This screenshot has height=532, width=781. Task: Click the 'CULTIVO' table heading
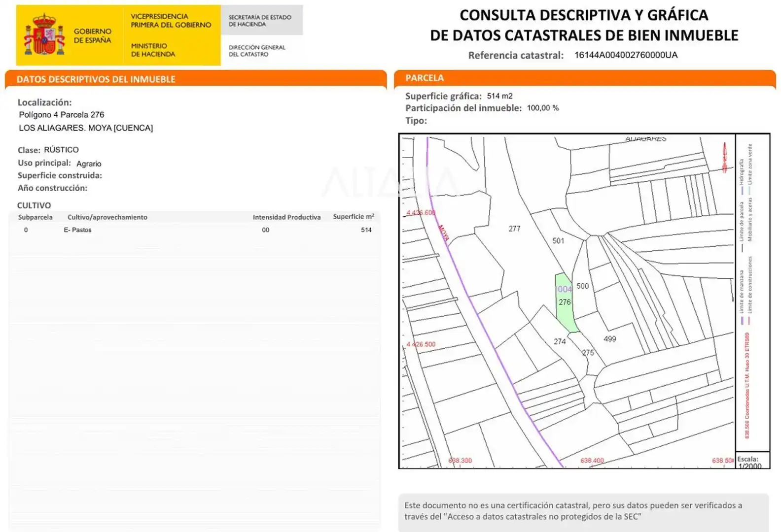click(34, 205)
